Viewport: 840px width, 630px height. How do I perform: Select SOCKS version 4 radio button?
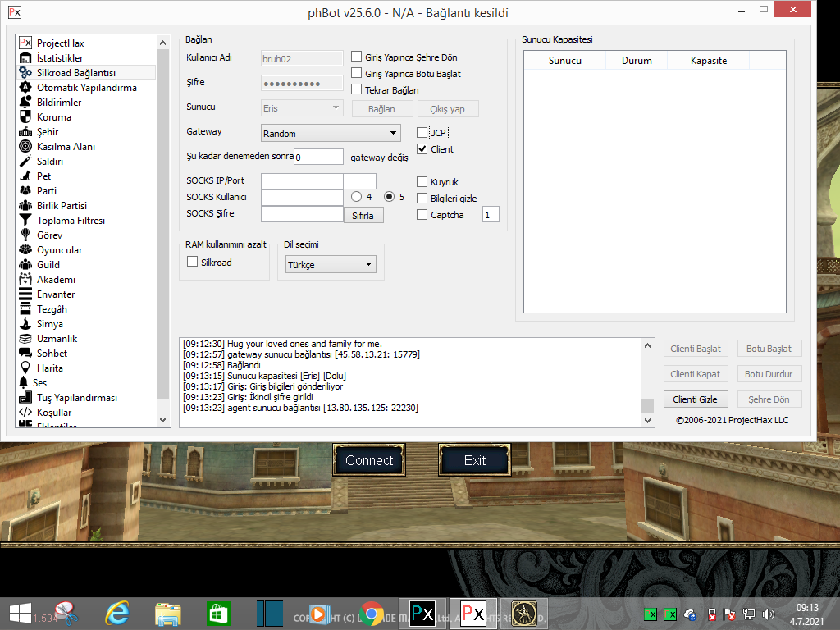pyautogui.click(x=356, y=197)
